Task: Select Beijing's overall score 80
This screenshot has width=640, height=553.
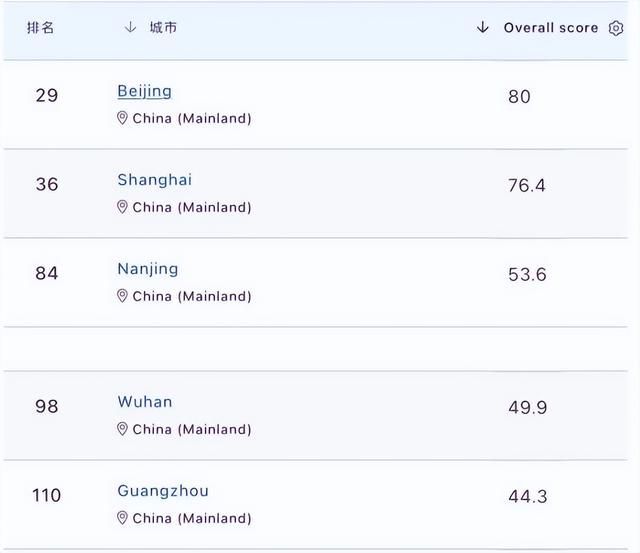Action: point(519,97)
